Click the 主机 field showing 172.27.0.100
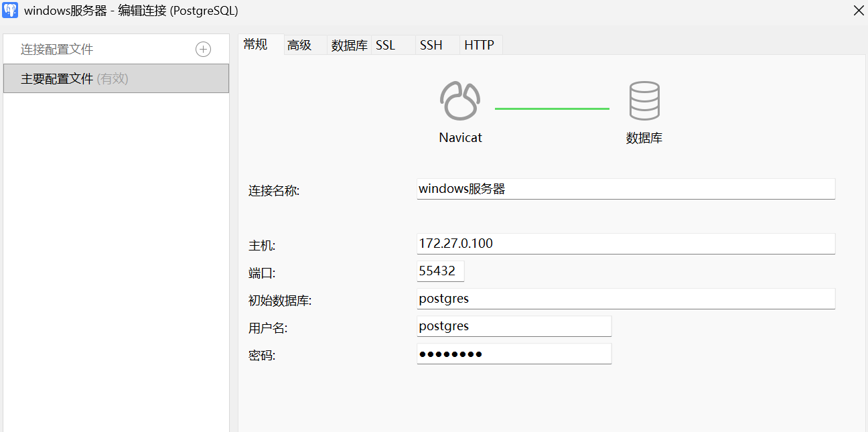This screenshot has width=868, height=432. 626,244
